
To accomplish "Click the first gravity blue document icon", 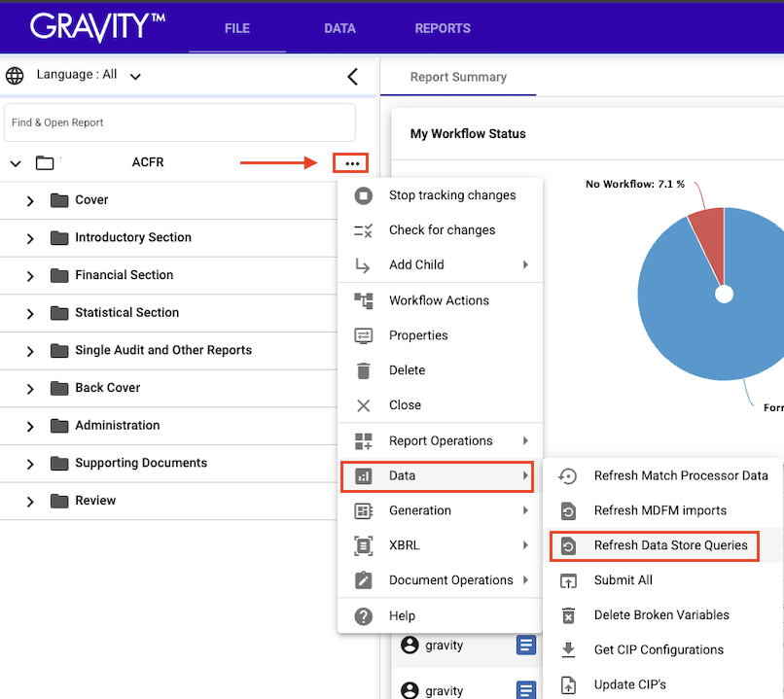I will [x=526, y=645].
